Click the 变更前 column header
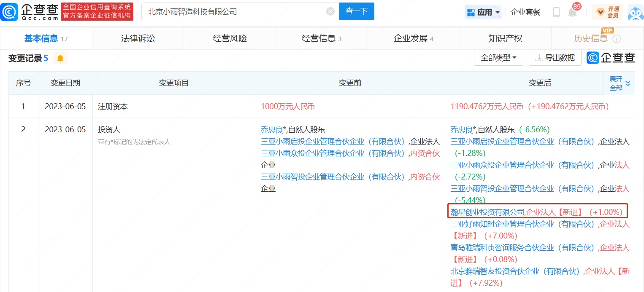This screenshot has height=292, width=644. [350, 83]
